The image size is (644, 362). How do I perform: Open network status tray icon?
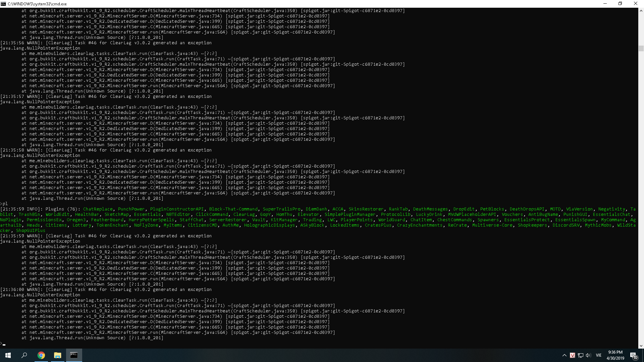(x=580, y=355)
